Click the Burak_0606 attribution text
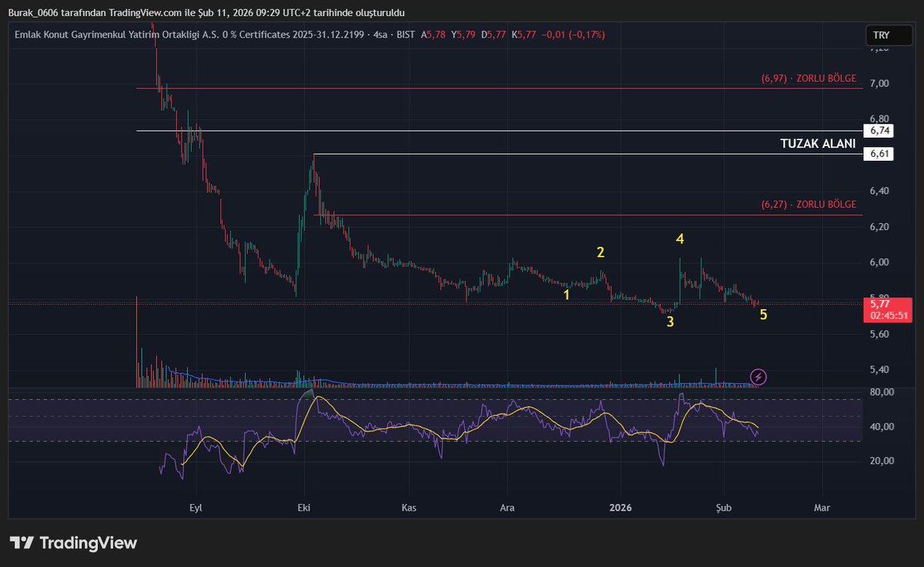Image resolution: width=924 pixels, height=567 pixels. click(206, 12)
